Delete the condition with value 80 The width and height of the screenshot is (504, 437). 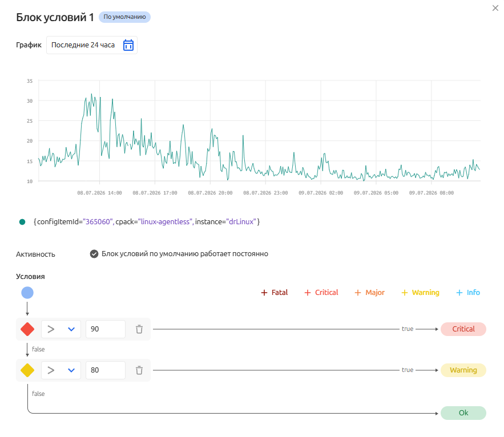click(x=139, y=370)
